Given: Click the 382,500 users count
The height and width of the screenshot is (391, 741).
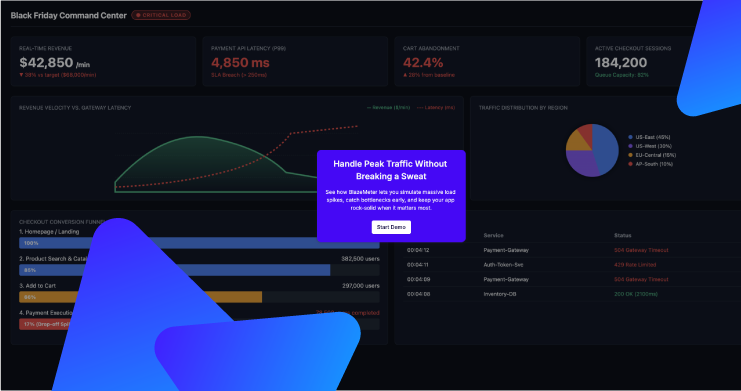Looking at the screenshot, I should click(360, 259).
